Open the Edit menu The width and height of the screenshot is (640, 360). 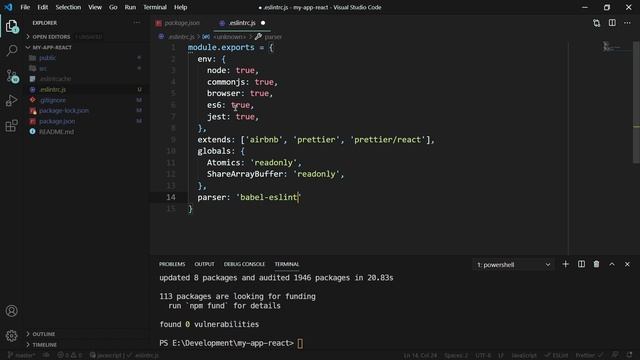pos(42,7)
